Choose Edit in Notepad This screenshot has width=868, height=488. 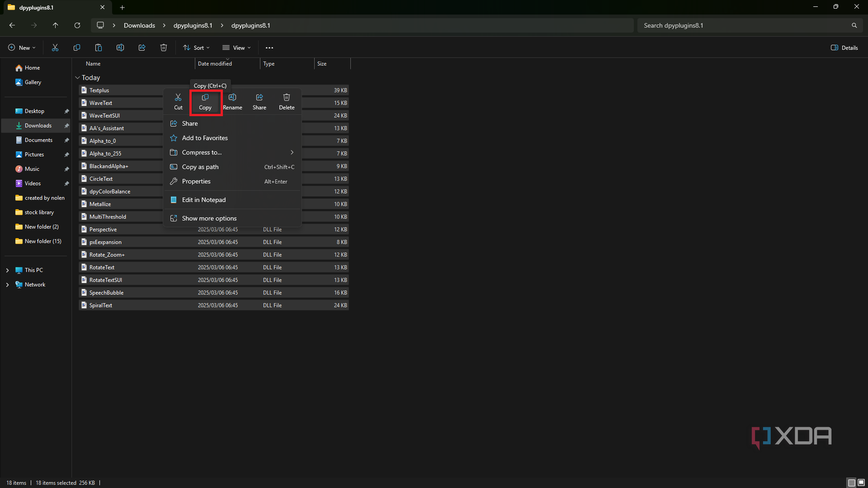tap(232, 200)
